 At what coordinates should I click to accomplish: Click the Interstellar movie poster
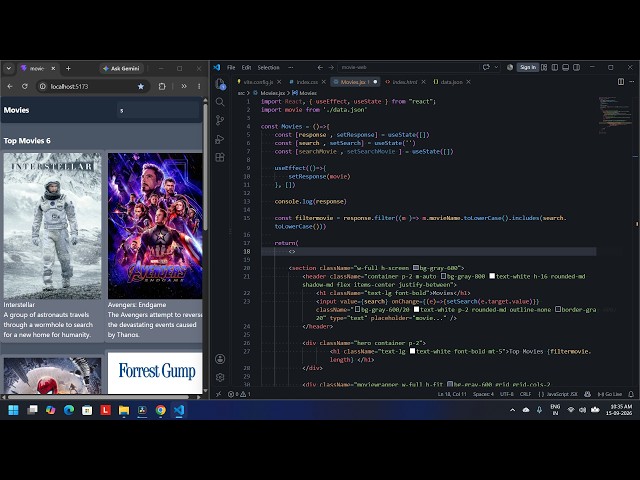pyautogui.click(x=52, y=226)
